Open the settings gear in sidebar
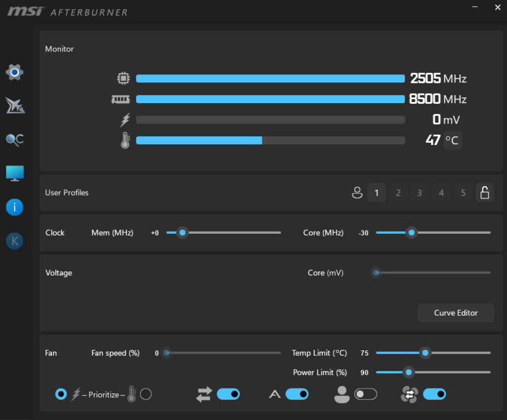The height and width of the screenshot is (420, 507). 14,72
